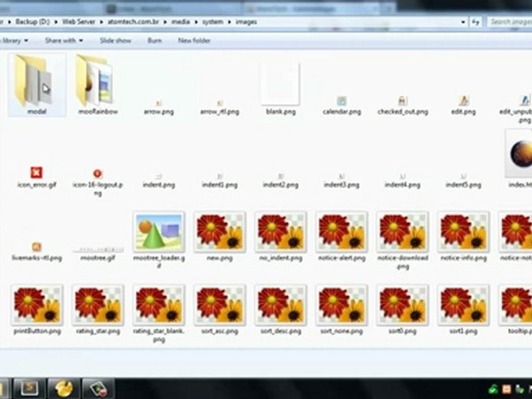Click the Search images field

click(510, 22)
